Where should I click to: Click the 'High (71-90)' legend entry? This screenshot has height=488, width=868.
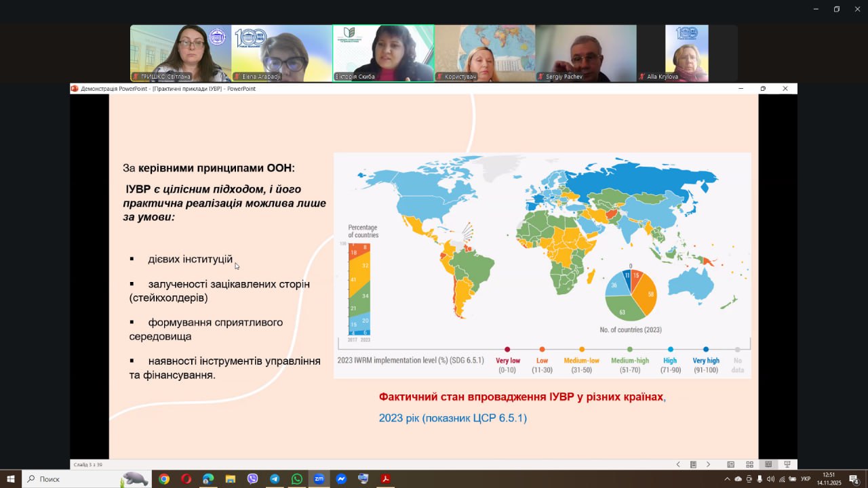(670, 361)
